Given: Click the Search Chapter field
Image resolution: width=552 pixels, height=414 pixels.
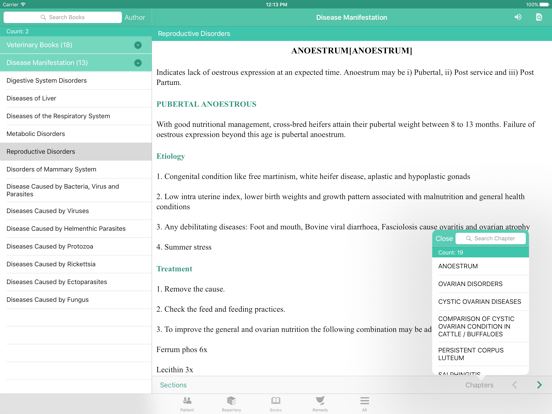Looking at the screenshot, I should click(x=491, y=238).
